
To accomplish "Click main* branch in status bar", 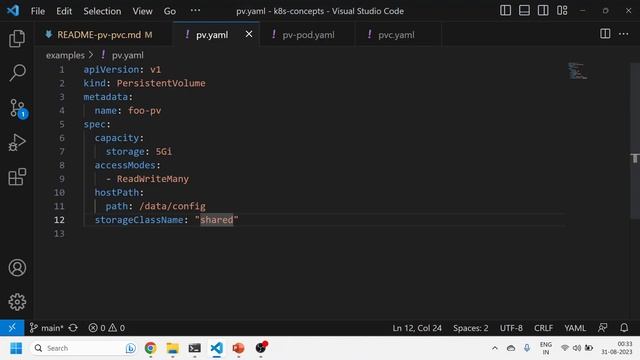I will tap(47, 328).
